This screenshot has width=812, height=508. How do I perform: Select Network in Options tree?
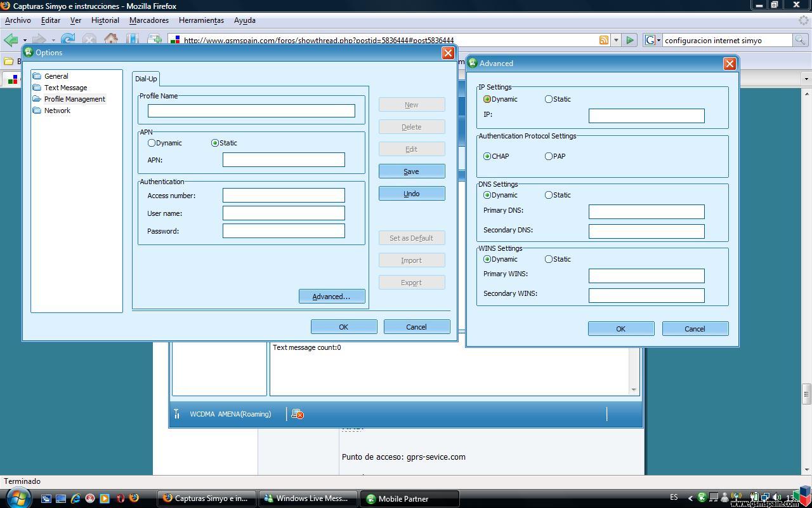[57, 110]
